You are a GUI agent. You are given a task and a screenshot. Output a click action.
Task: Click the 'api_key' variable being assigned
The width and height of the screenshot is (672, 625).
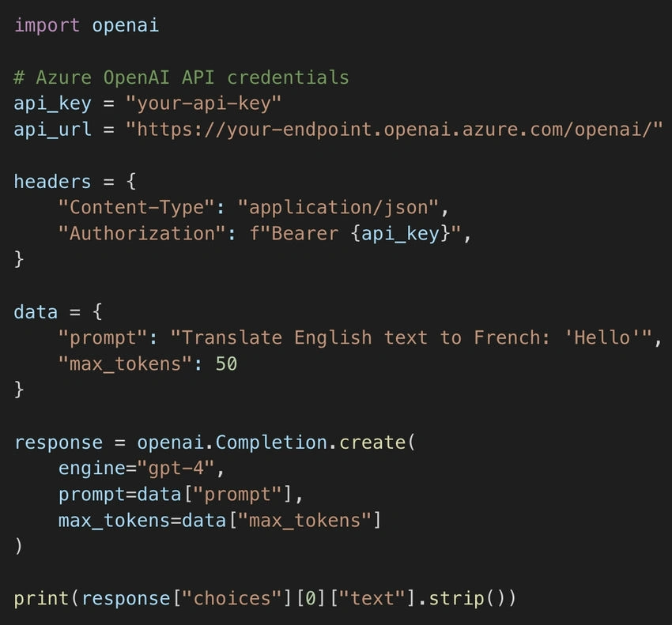(53, 104)
